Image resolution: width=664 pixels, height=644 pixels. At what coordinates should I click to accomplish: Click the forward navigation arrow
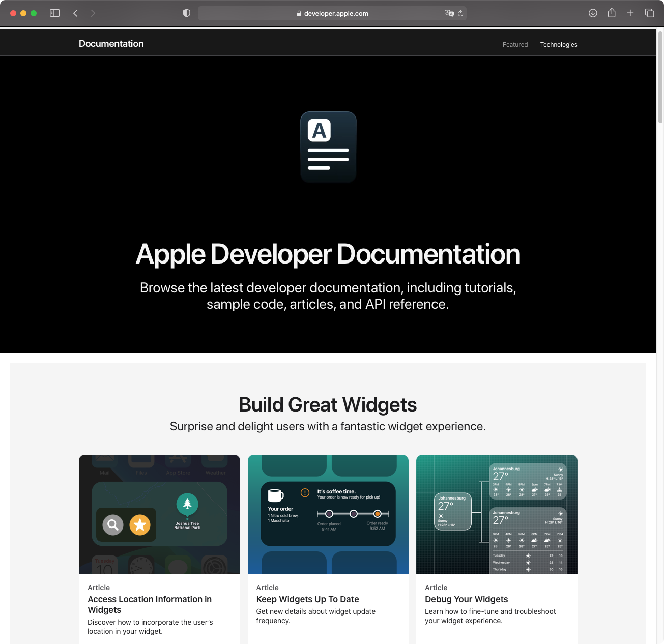pyautogui.click(x=93, y=13)
